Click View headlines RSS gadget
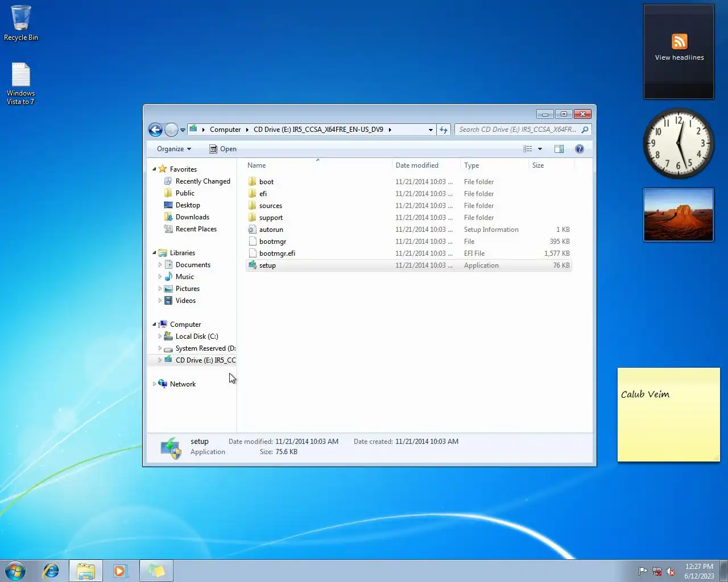This screenshot has height=582, width=728. pos(679,51)
